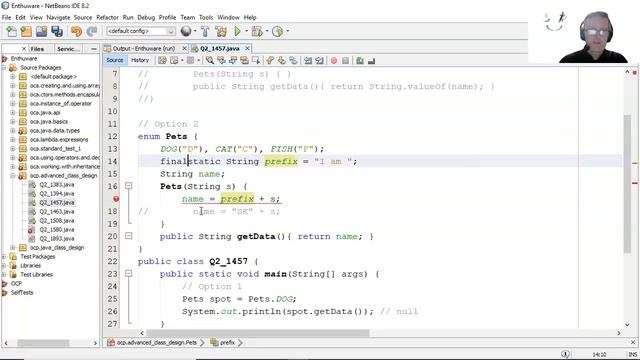The height and width of the screenshot is (360, 640).
Task: Click the New Project toolbar icon
Action: point(26,31)
